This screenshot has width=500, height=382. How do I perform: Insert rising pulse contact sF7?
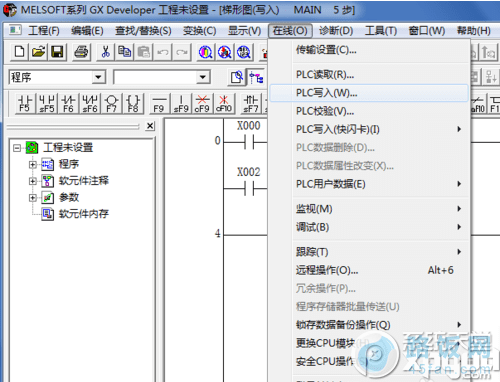(x=251, y=103)
